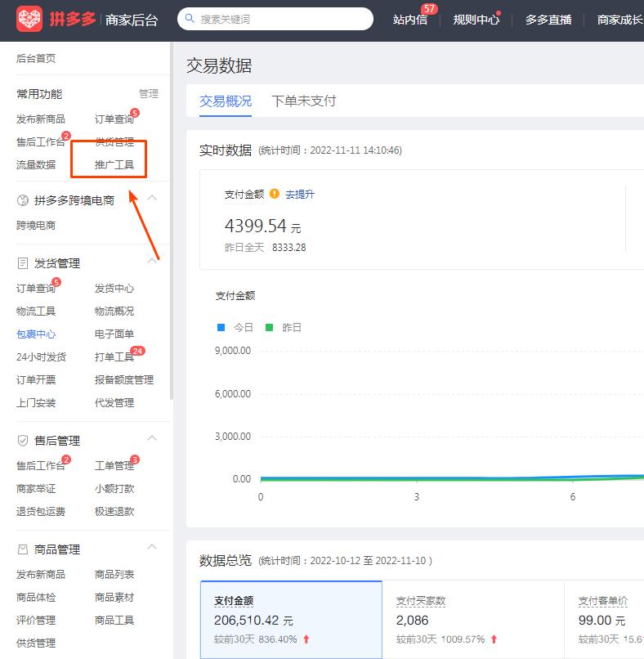Click the Pinduoduo logo icon
644x659 pixels.
(29, 19)
